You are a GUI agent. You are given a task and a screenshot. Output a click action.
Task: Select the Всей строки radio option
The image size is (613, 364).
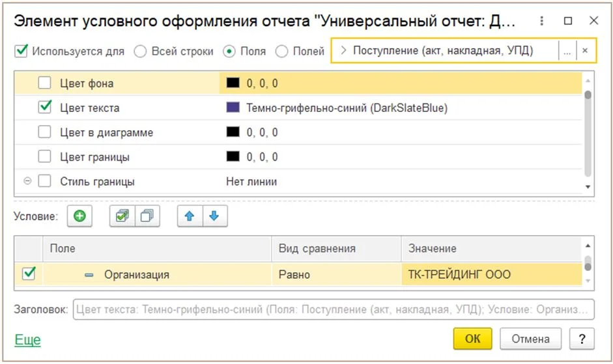pyautogui.click(x=140, y=51)
